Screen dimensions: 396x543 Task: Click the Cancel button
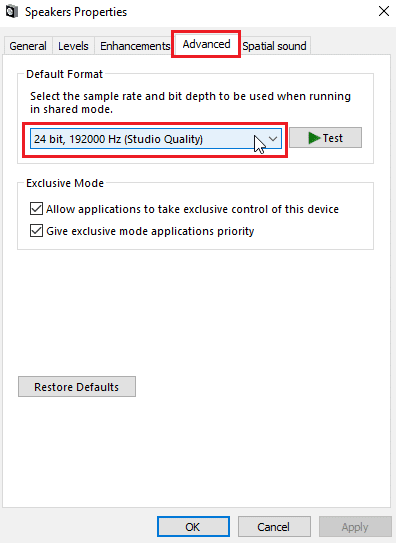coord(274,527)
